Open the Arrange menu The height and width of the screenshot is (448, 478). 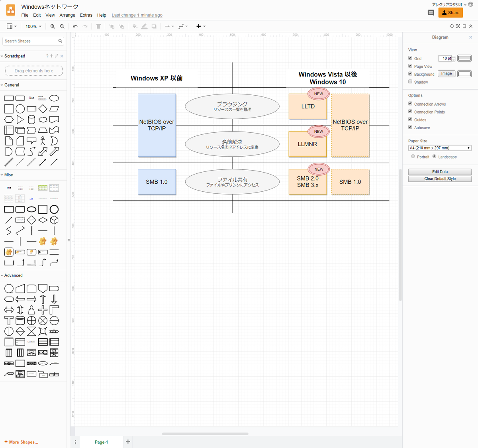67,15
